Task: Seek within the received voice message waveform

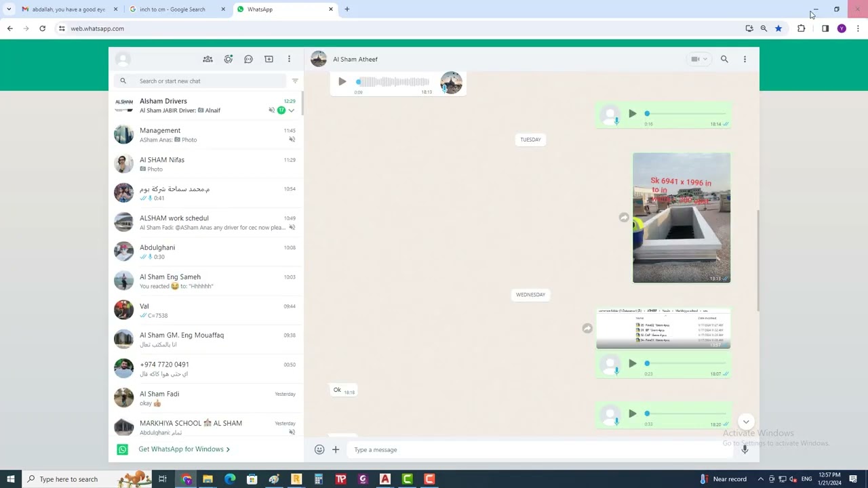Action: pos(393,81)
